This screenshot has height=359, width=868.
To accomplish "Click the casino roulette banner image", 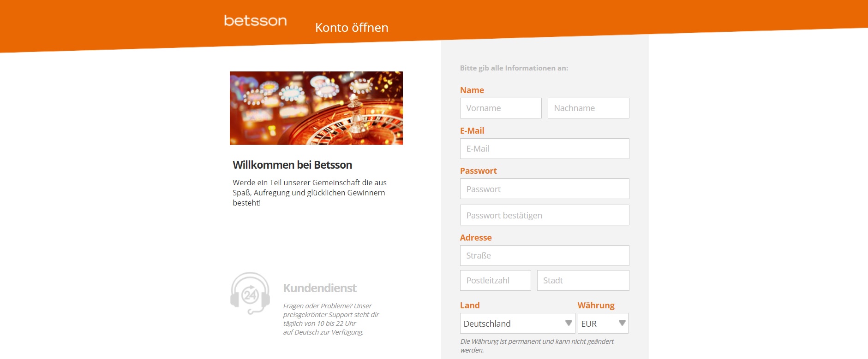I will pyautogui.click(x=316, y=108).
